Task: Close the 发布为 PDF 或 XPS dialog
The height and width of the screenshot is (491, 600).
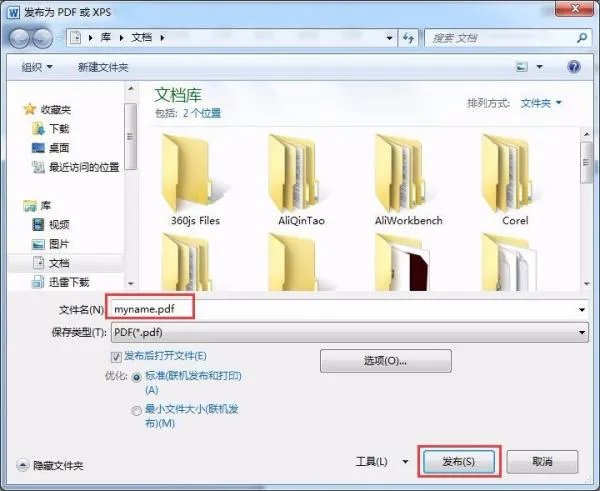Action: [575, 8]
